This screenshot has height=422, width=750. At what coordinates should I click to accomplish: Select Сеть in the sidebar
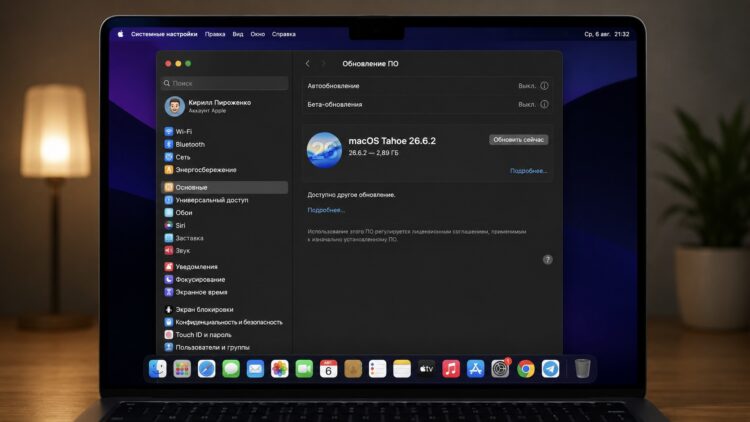pos(225,157)
